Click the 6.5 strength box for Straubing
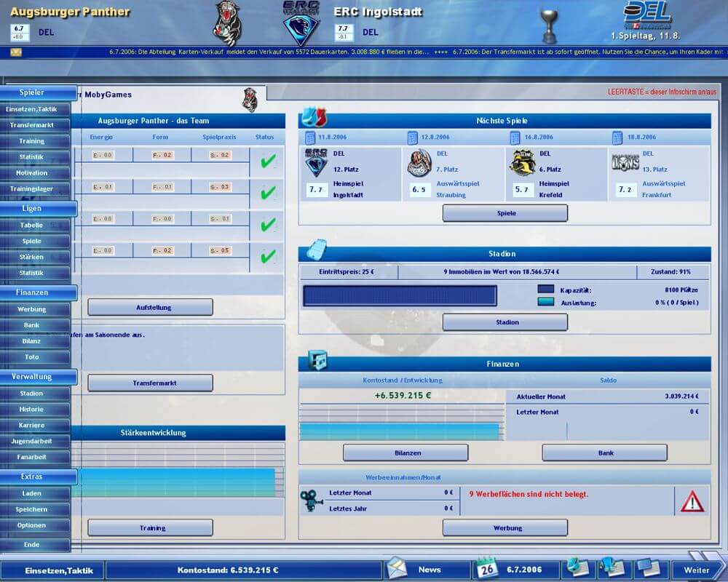 419,189
